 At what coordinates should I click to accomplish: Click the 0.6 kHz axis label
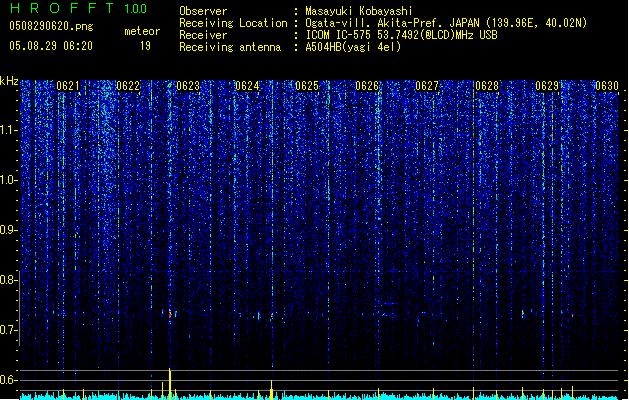(x=8, y=380)
